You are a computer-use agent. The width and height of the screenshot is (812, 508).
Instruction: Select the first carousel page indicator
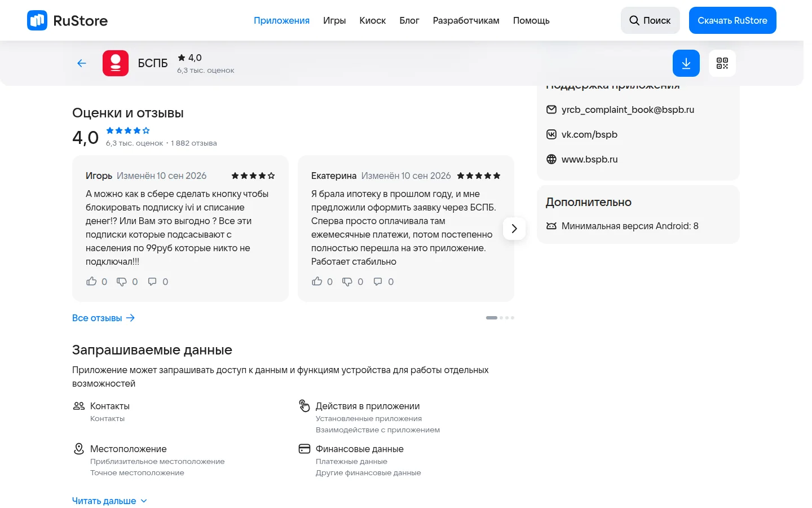point(492,318)
